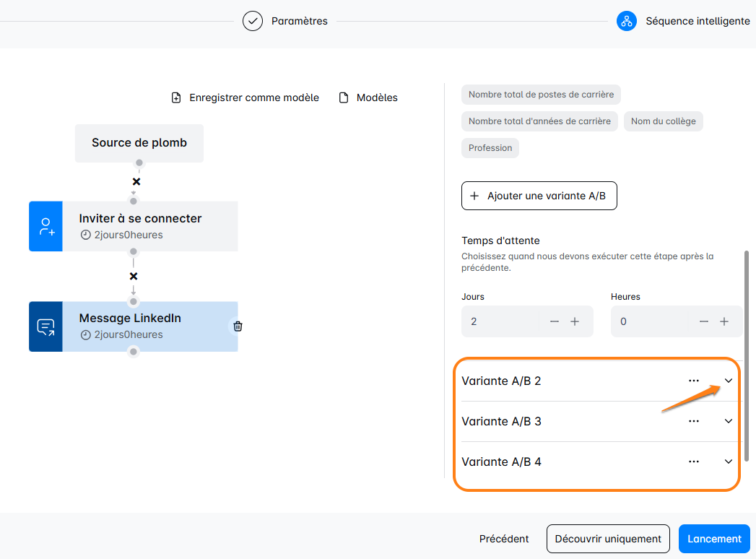
Task: Expand Variante A/B 4 section
Action: 729,461
